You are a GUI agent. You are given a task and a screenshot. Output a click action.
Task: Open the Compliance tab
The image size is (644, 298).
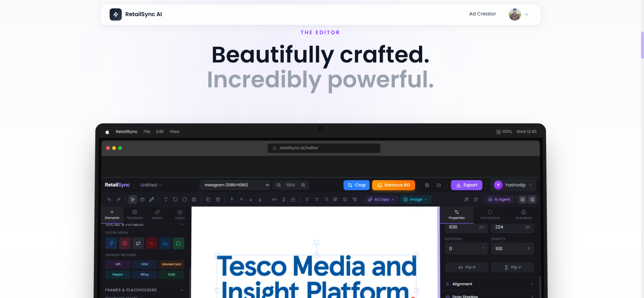click(x=490, y=215)
